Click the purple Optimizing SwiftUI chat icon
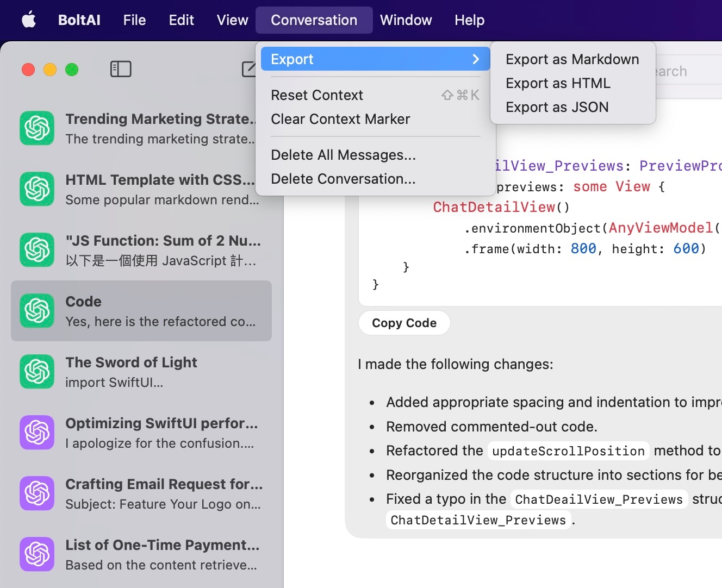This screenshot has height=588, width=722. click(x=37, y=433)
